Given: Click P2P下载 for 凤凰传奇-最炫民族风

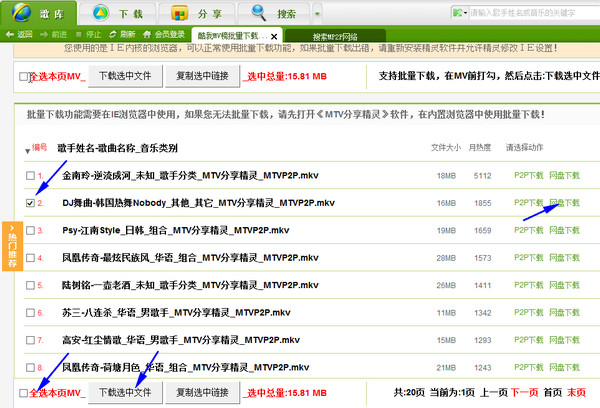Looking at the screenshot, I should [528, 258].
